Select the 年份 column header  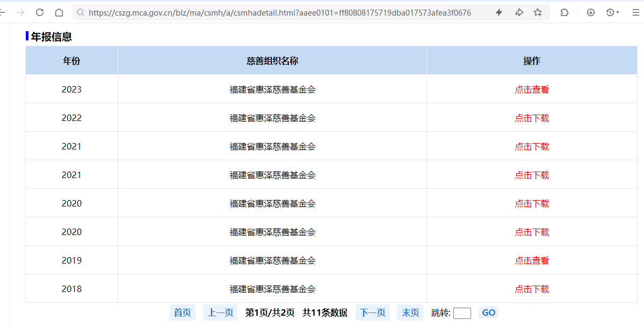click(71, 60)
